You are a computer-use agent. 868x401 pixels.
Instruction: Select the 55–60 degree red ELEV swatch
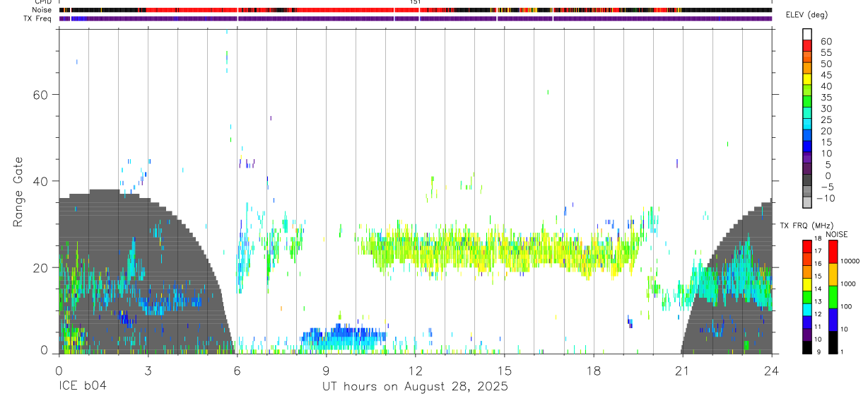coord(807,45)
